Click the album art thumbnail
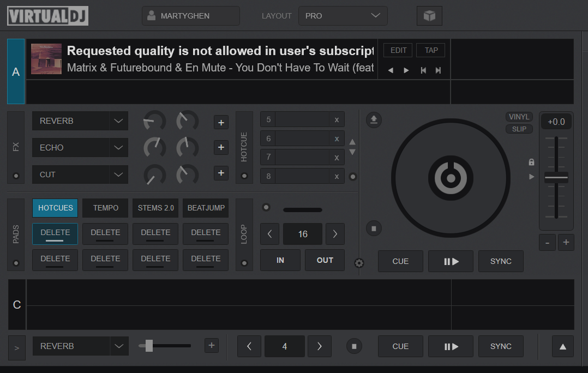 point(46,59)
